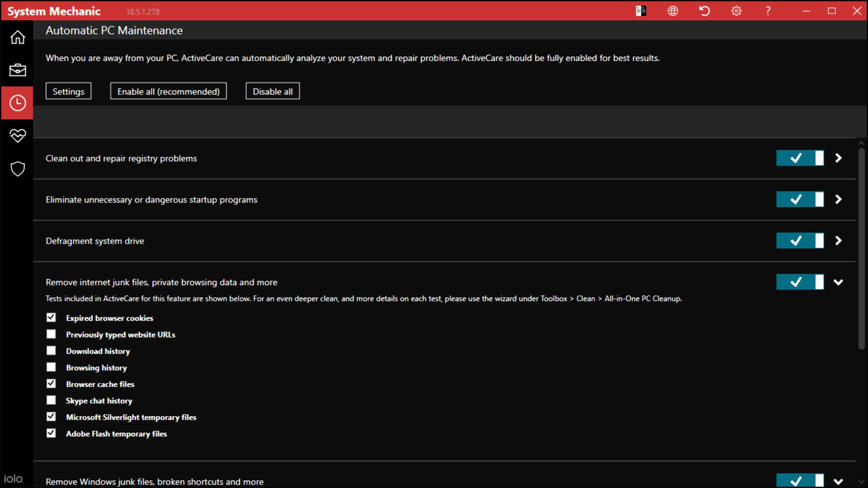Click the 'Microsoft Silverlight temporary files' label

point(131,417)
